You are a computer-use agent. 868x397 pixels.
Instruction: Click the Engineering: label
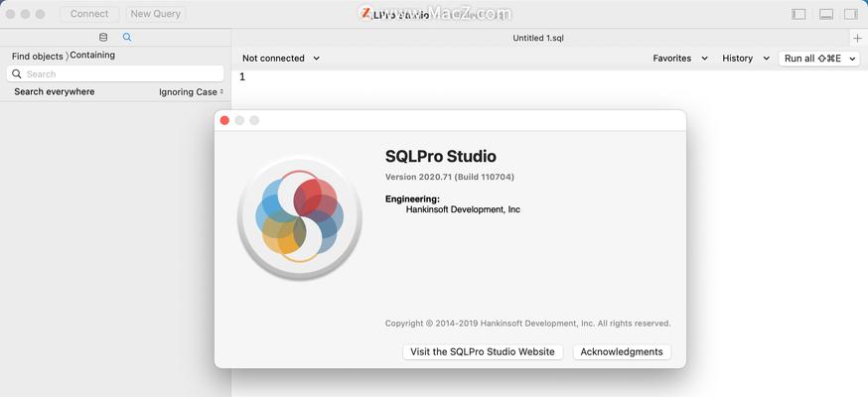coord(412,199)
